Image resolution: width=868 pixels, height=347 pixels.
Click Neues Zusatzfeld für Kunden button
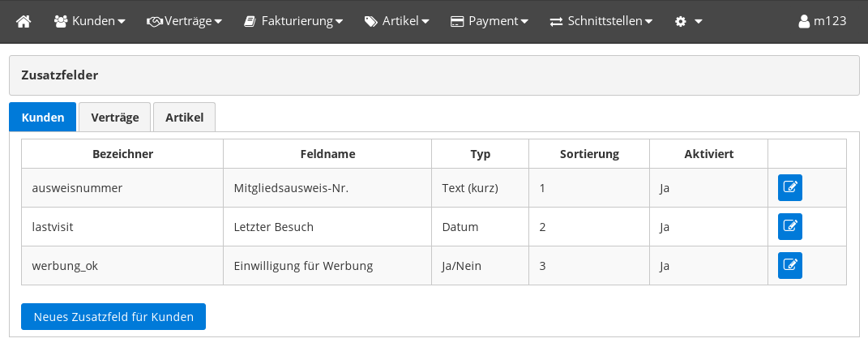click(x=113, y=317)
